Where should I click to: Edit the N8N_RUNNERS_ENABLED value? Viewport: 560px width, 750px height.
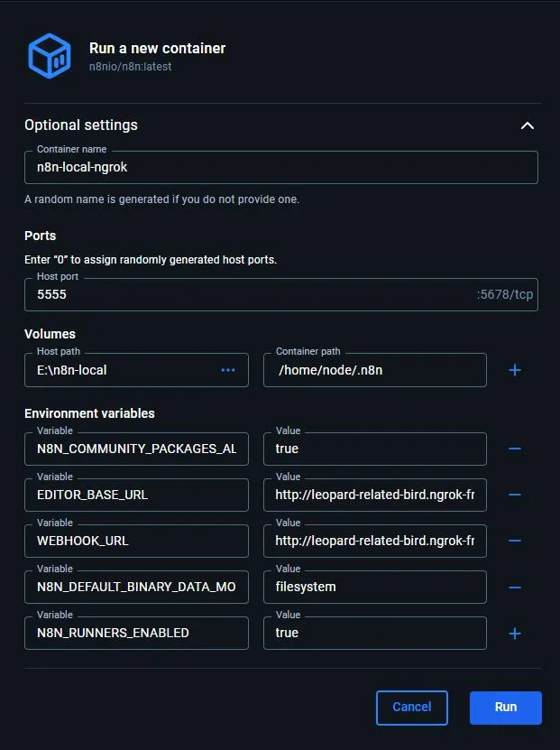point(374,633)
